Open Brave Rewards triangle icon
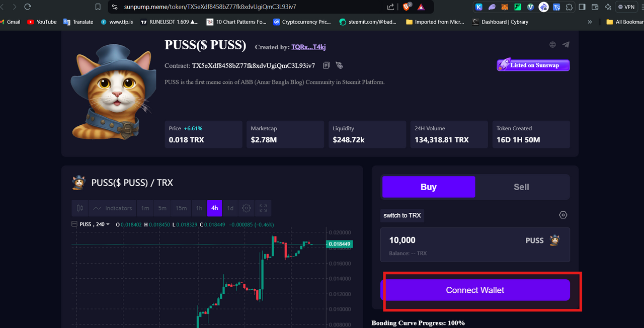Screen dimensions: 644x328 pyautogui.click(x=421, y=7)
